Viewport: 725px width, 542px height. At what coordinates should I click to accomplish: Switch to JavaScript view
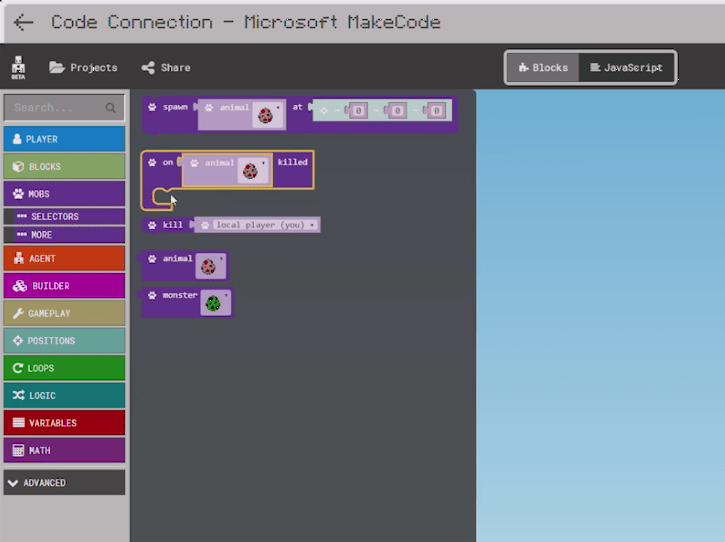coord(626,68)
